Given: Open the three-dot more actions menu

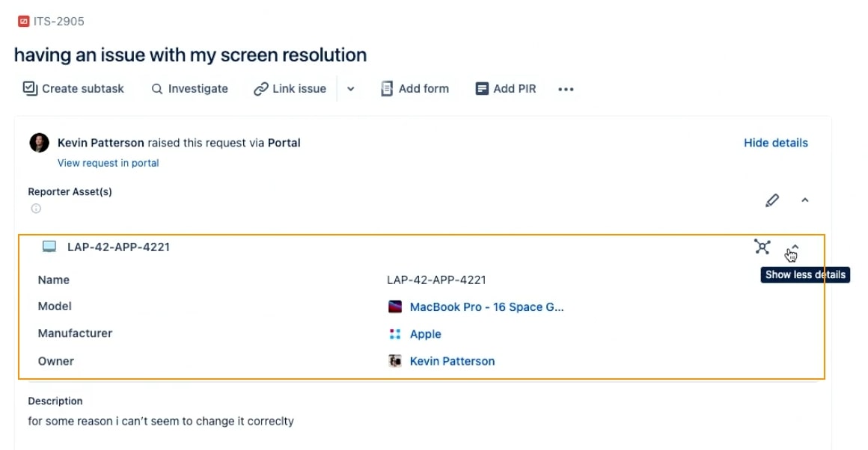Looking at the screenshot, I should click(566, 89).
